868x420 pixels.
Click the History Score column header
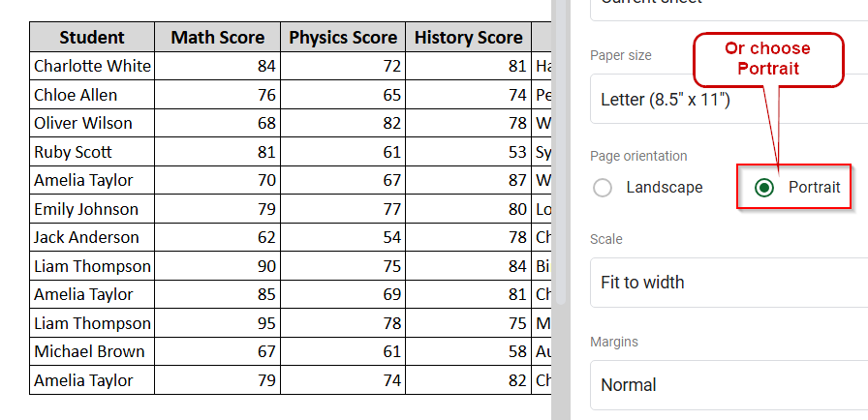(x=468, y=37)
